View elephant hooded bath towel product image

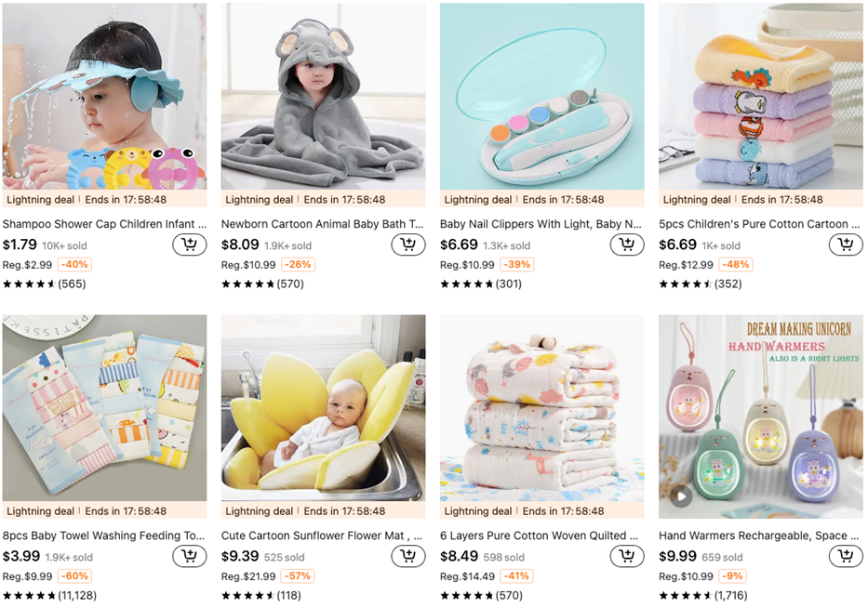(x=323, y=97)
